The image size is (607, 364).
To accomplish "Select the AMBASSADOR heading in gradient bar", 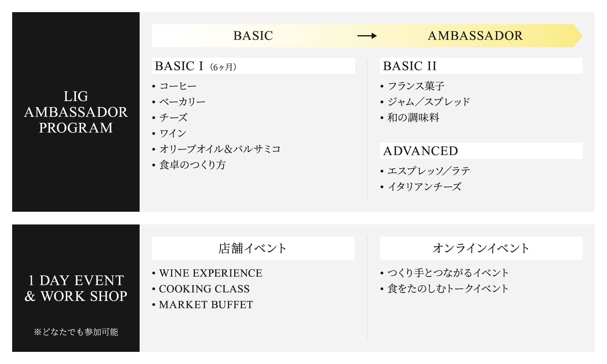I will tap(475, 36).
